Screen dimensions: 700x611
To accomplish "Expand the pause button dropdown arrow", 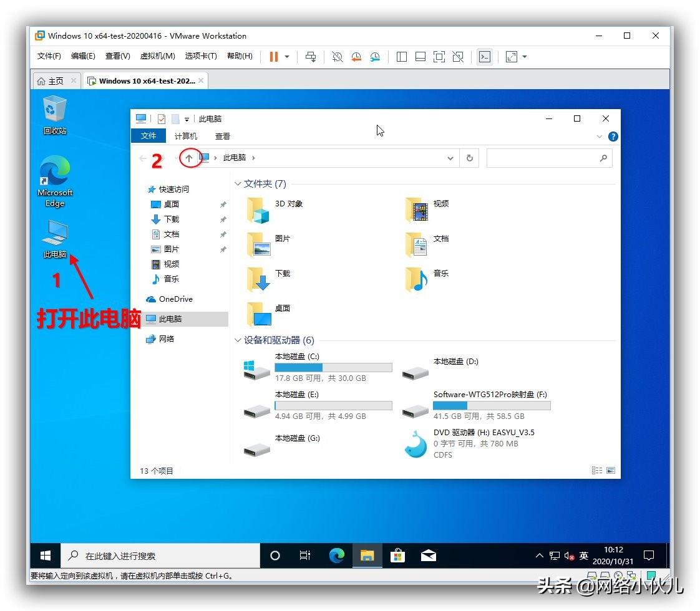I will 286,57.
